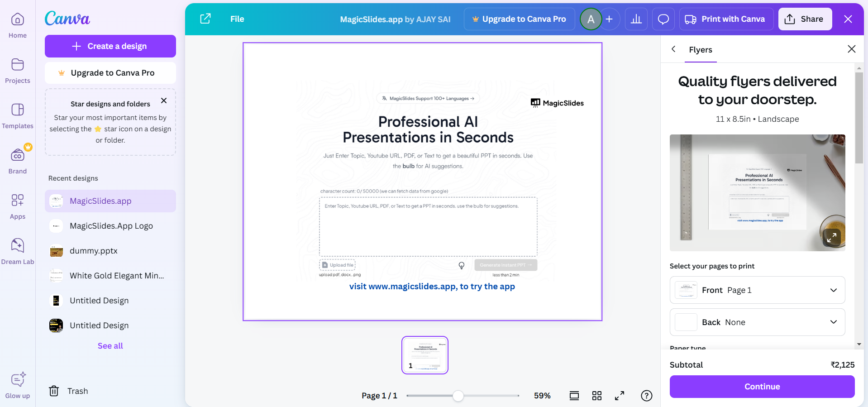Open the MagicSlides.app recent design
868x407 pixels.
(x=110, y=201)
